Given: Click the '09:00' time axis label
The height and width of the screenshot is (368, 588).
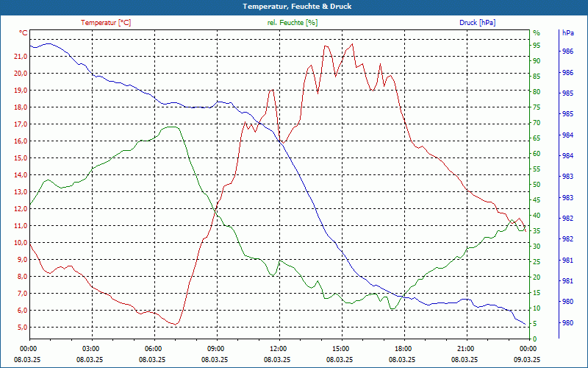Looking at the screenshot, I should (217, 348).
